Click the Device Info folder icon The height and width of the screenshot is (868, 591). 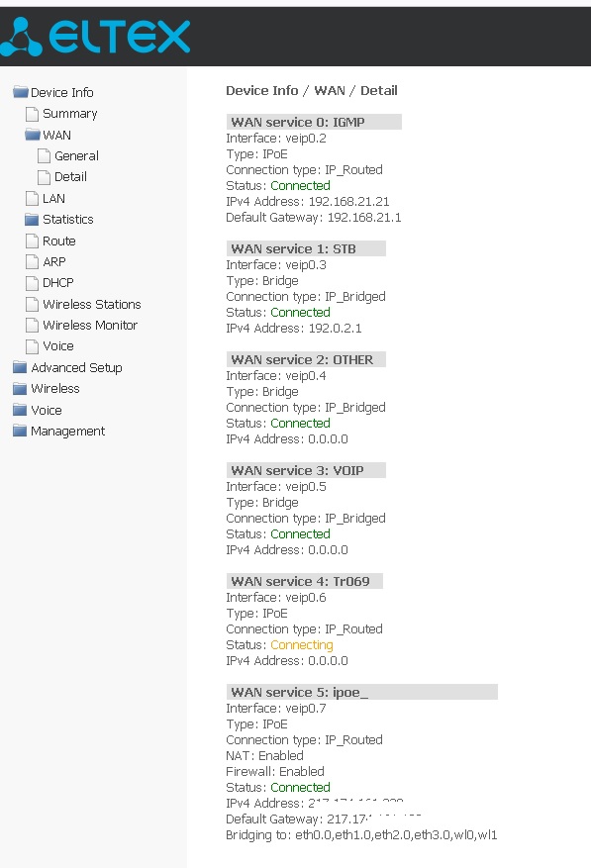click(21, 92)
